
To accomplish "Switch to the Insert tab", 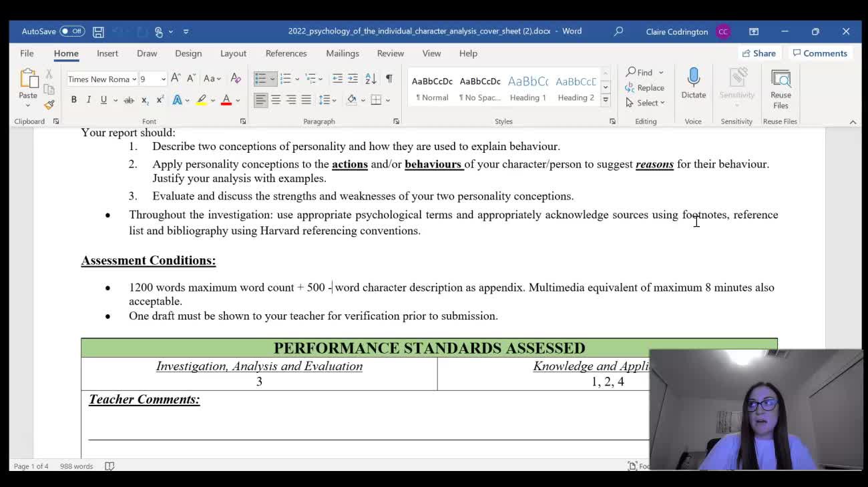I will pyautogui.click(x=107, y=53).
